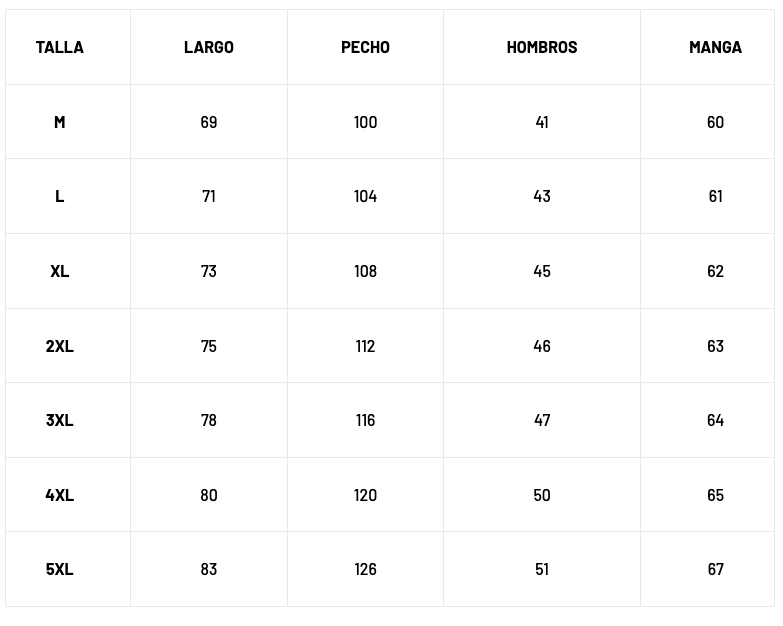This screenshot has width=783, height=626.
Task: Select pecho value 116 in 3XL row
Action: tap(365, 420)
